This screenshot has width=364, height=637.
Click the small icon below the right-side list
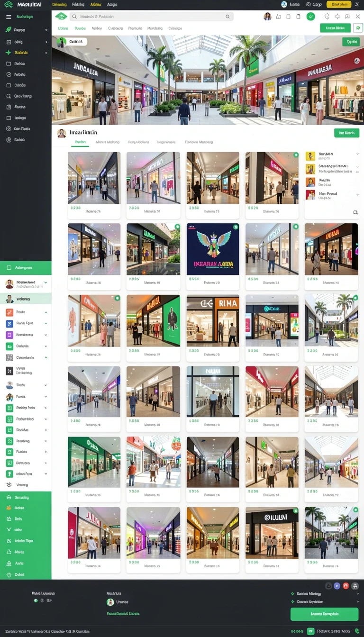pos(355,212)
